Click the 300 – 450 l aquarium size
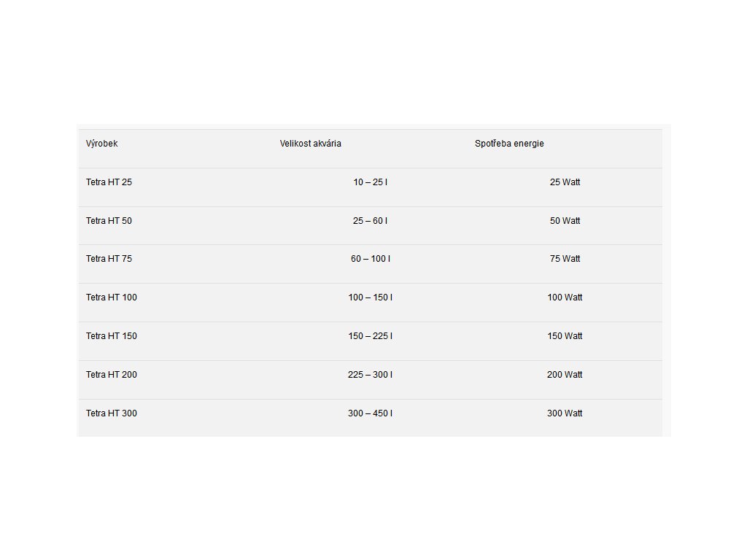The height and width of the screenshot is (560, 747). click(370, 413)
